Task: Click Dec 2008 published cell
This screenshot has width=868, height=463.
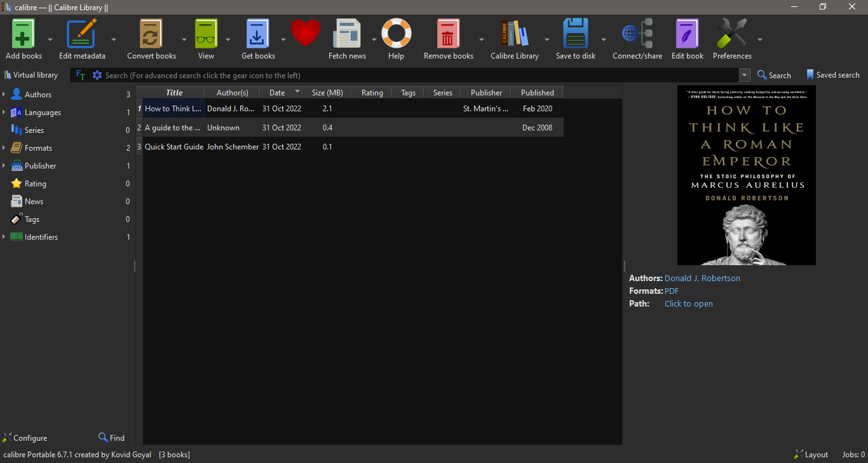Action: pyautogui.click(x=537, y=127)
